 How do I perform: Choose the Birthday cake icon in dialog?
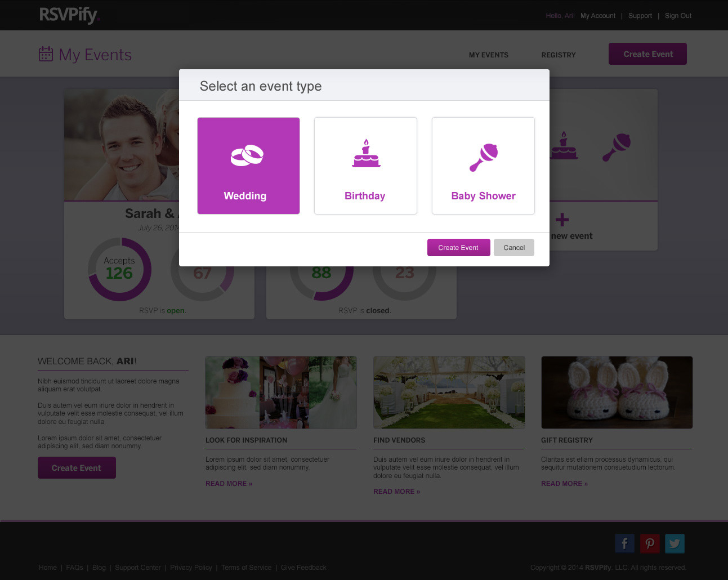click(366, 153)
